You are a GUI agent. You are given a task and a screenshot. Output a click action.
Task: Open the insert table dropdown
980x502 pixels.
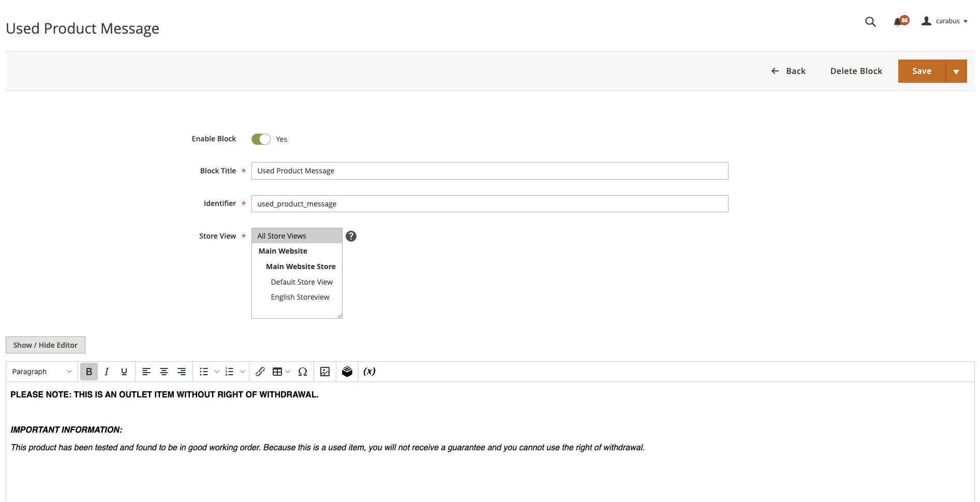pos(281,372)
